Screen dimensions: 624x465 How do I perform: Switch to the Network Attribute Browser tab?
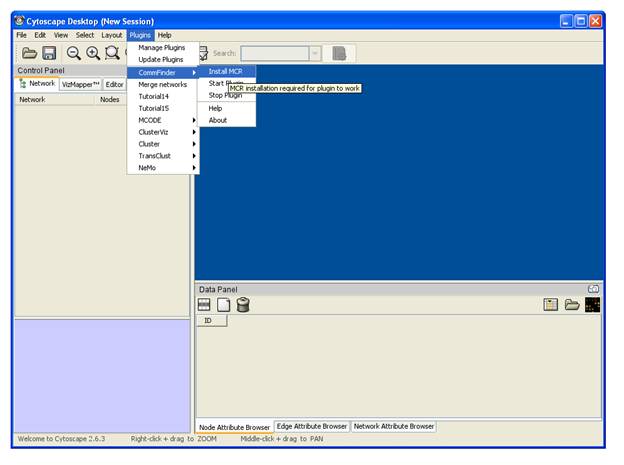[394, 426]
